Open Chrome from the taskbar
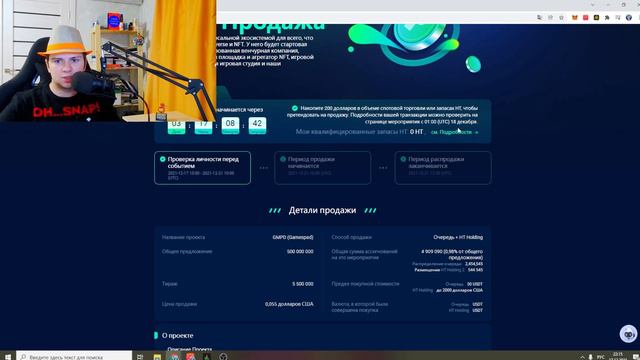The width and height of the screenshot is (640, 360). pyautogui.click(x=175, y=356)
